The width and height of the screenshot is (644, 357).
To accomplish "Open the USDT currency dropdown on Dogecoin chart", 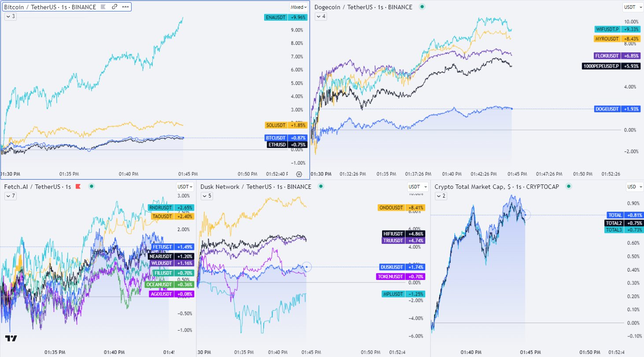I will tap(632, 7).
